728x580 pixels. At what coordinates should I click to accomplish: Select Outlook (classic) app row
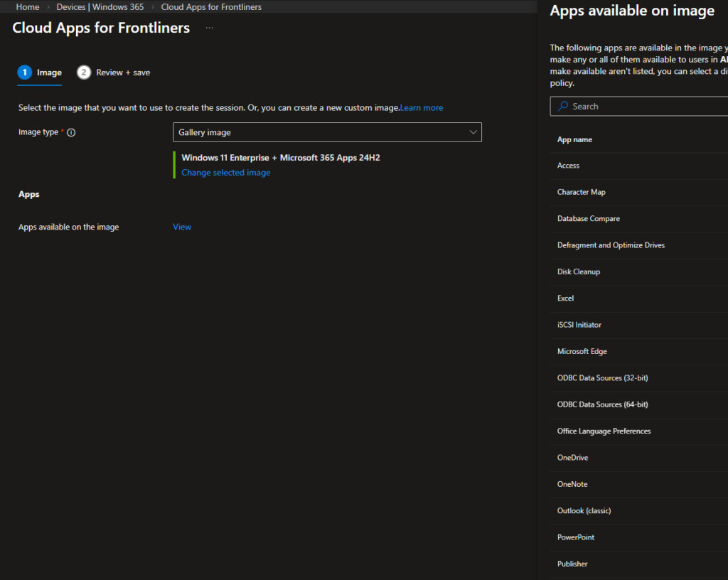tap(584, 511)
